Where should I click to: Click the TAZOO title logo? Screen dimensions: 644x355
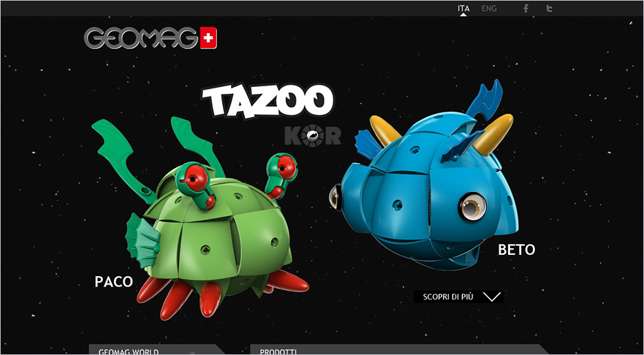[267, 101]
